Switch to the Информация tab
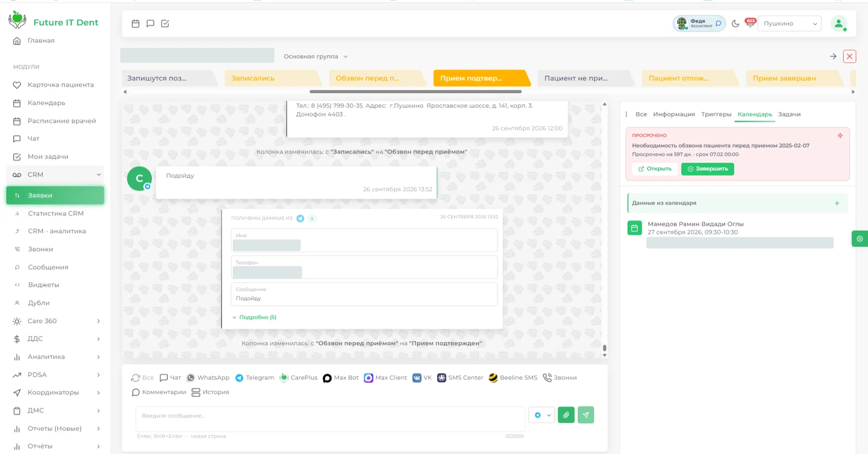Screen dimensions: 868x454 tap(674, 114)
